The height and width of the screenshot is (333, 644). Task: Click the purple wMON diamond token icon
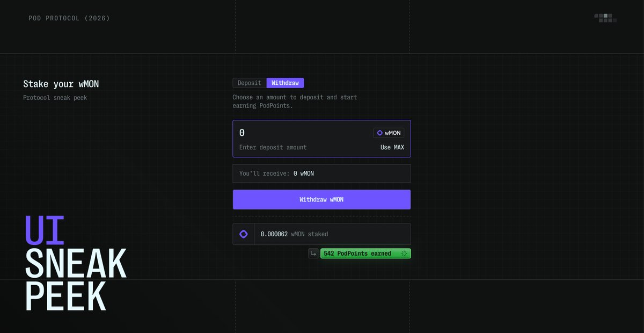(x=379, y=133)
